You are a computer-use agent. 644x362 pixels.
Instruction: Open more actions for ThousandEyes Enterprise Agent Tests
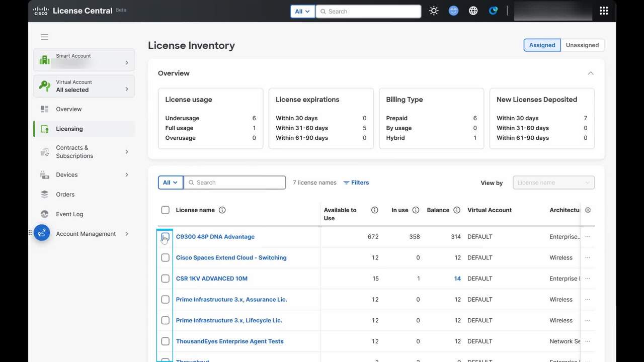point(588,341)
